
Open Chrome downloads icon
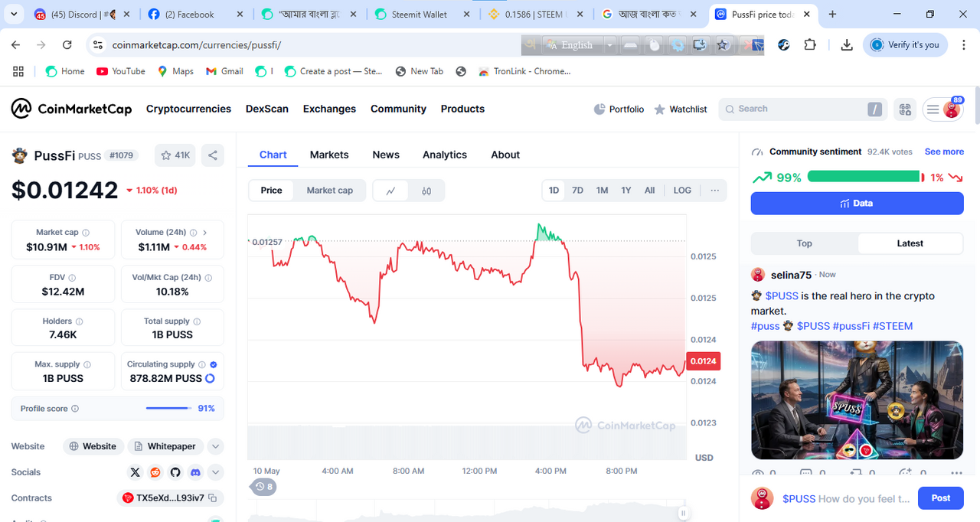tap(847, 45)
